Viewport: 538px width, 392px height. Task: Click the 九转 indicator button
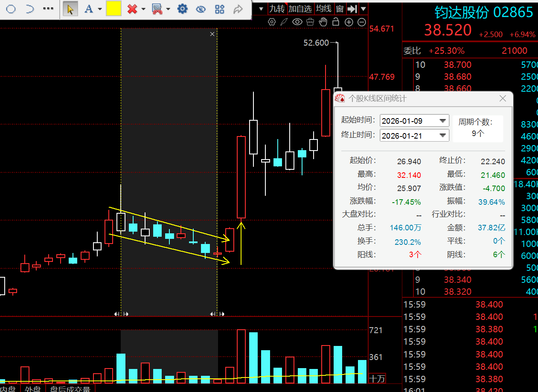(277, 9)
